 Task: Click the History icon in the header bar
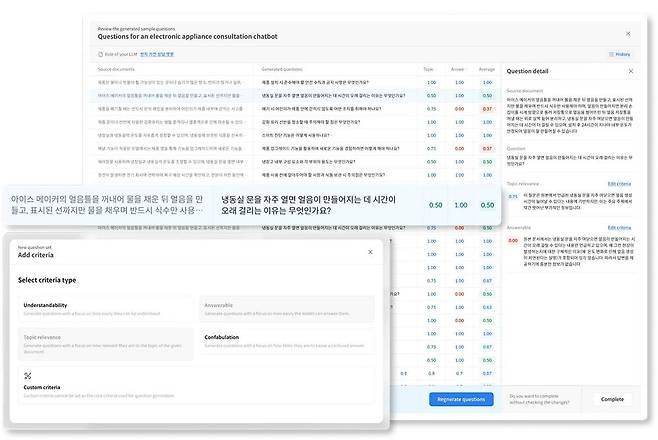tap(611, 55)
